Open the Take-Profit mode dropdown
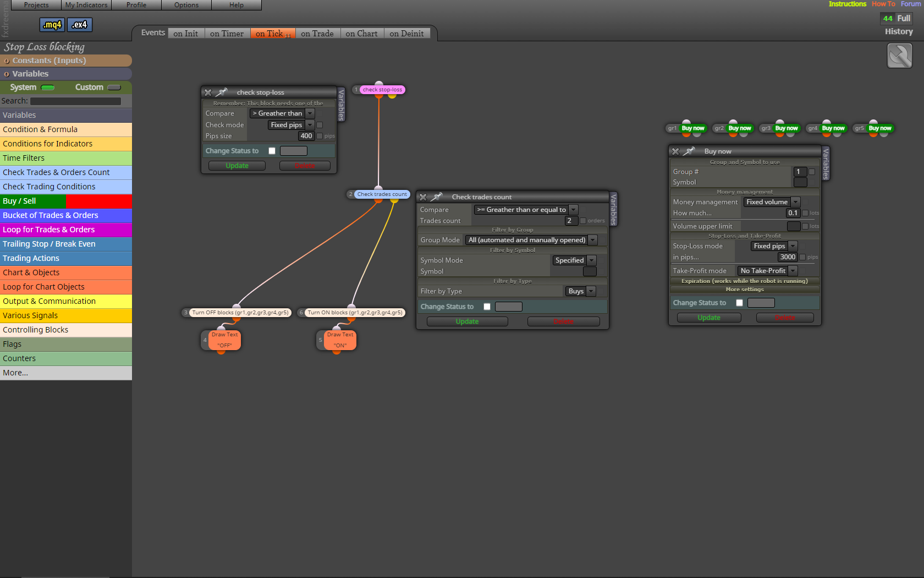The height and width of the screenshot is (578, 924). coord(767,271)
